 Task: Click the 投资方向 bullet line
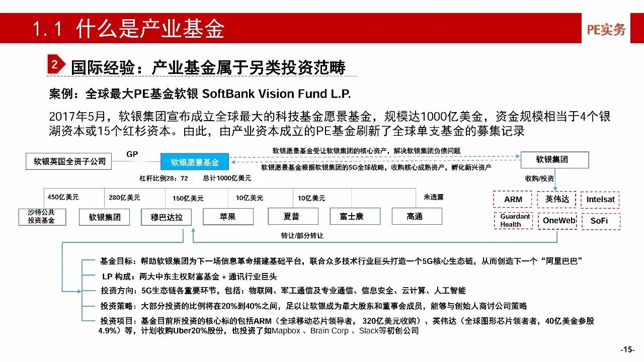click(283, 291)
